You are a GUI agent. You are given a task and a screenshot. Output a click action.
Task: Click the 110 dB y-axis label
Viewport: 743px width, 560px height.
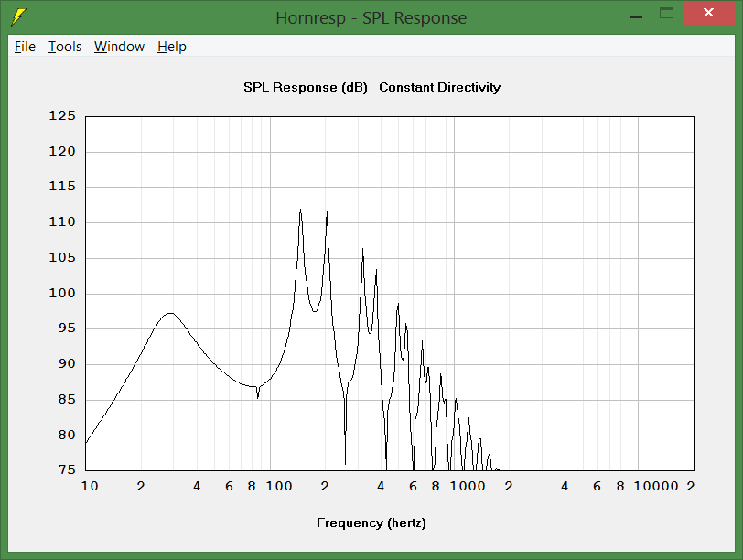(62, 221)
